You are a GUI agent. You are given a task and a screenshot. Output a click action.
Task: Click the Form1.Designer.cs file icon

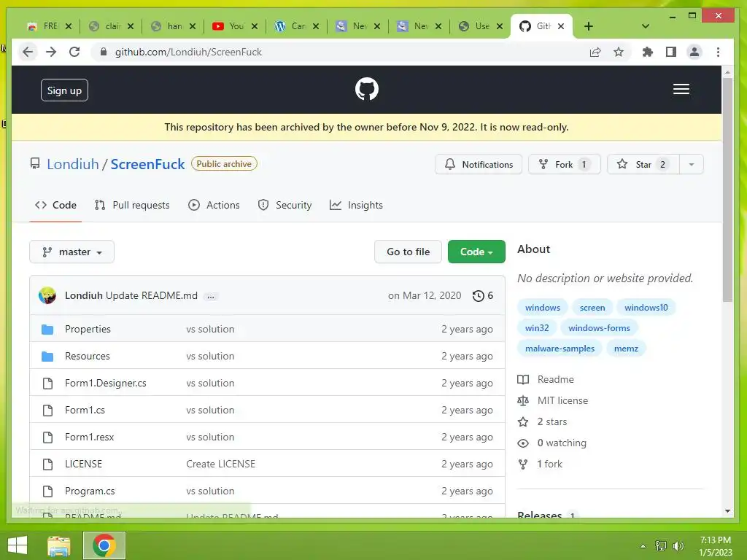click(x=47, y=384)
